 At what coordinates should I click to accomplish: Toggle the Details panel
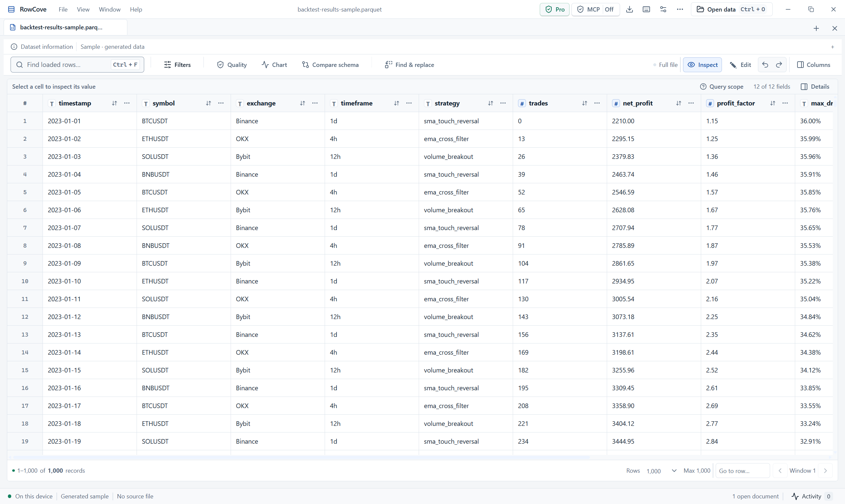click(815, 87)
